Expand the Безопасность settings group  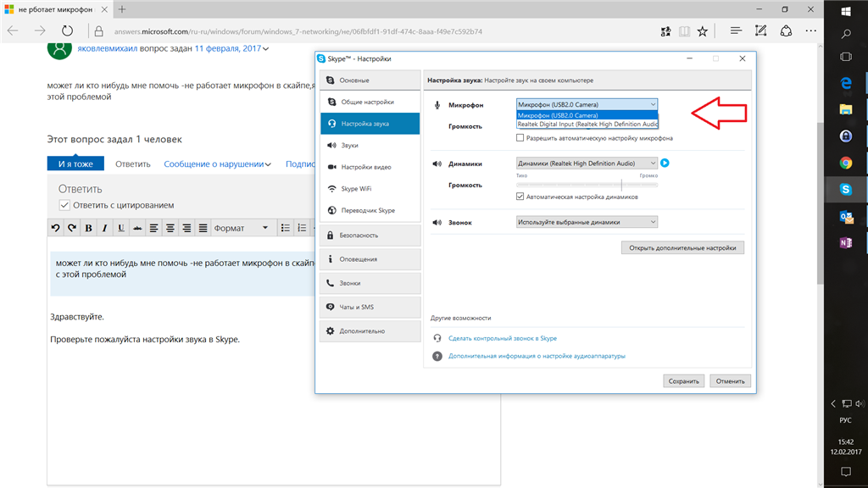(370, 236)
